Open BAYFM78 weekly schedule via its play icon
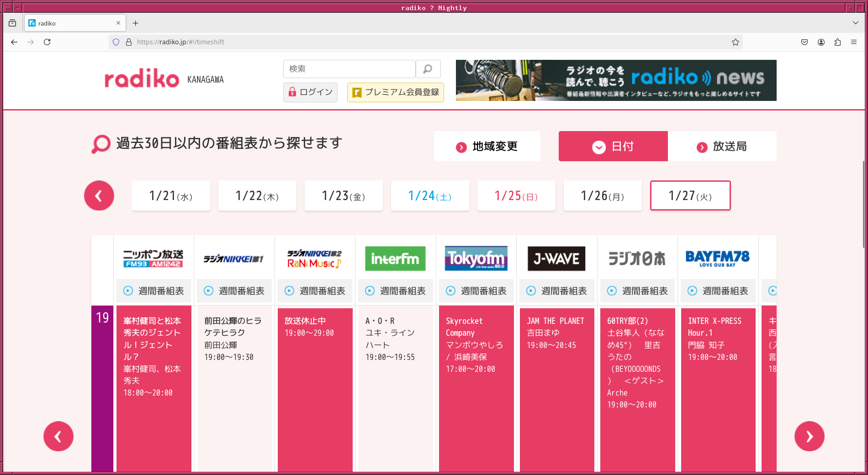 pyautogui.click(x=692, y=291)
